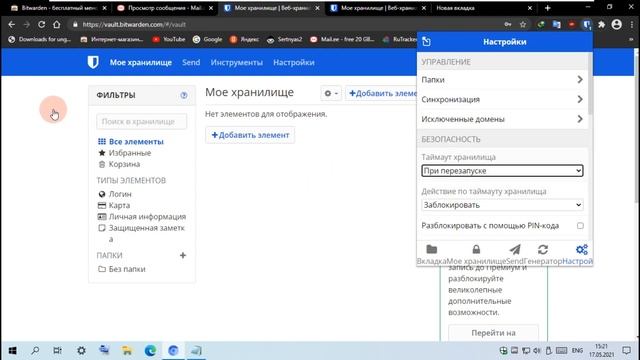This screenshot has width=640, height=360.
Task: Expand Папки settings row
Action: click(502, 80)
